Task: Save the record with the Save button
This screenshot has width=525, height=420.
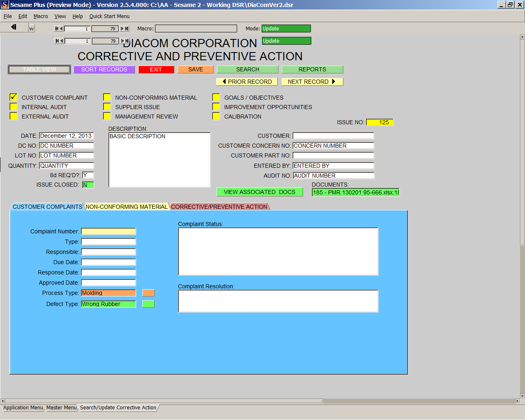Action: (x=196, y=70)
